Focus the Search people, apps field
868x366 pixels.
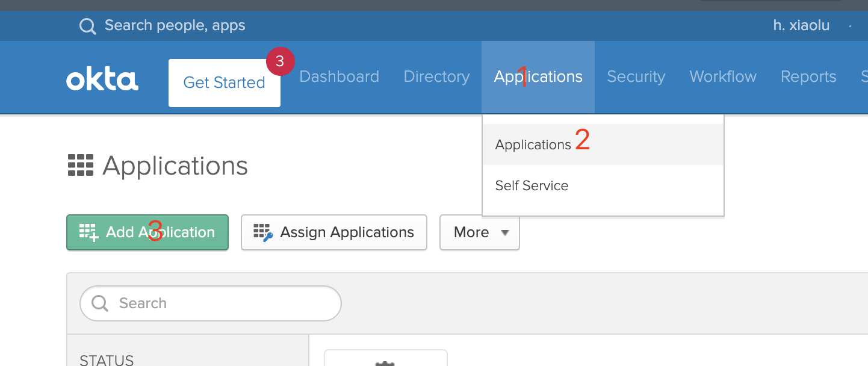pos(175,26)
